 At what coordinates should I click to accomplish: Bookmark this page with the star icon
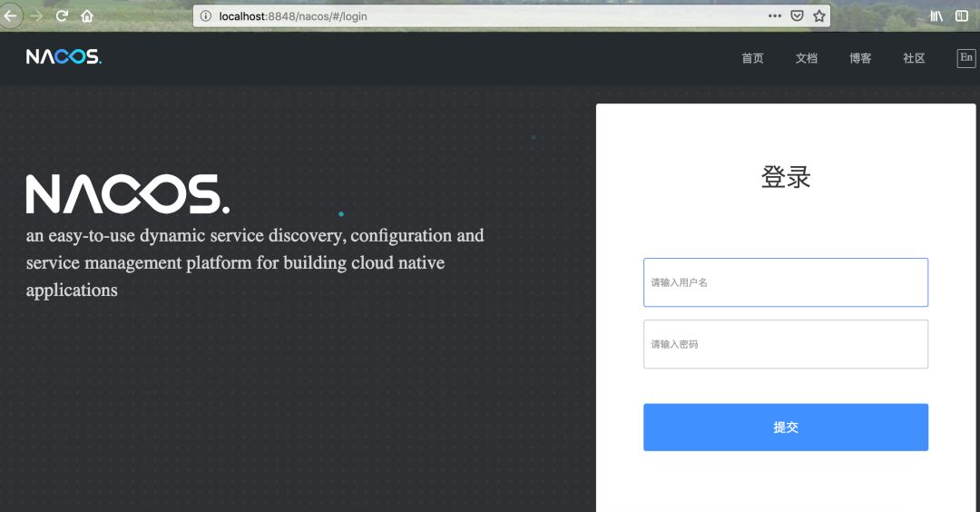tap(819, 15)
